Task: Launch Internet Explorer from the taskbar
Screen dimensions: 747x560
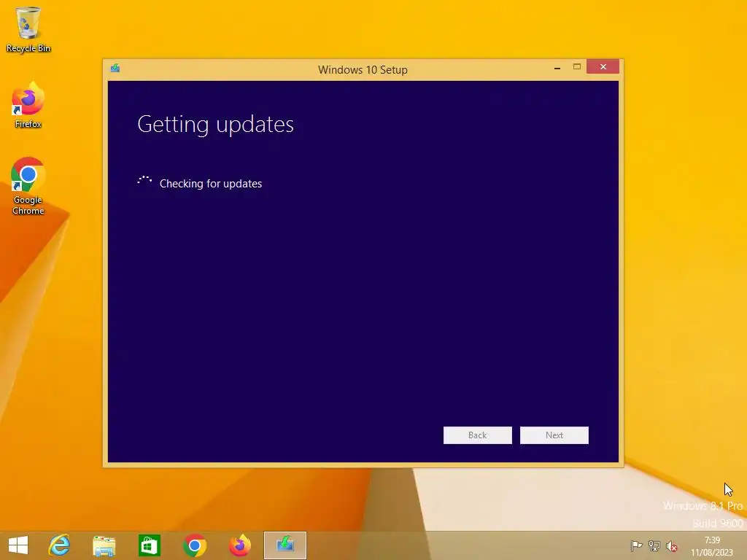Action: tap(59, 545)
